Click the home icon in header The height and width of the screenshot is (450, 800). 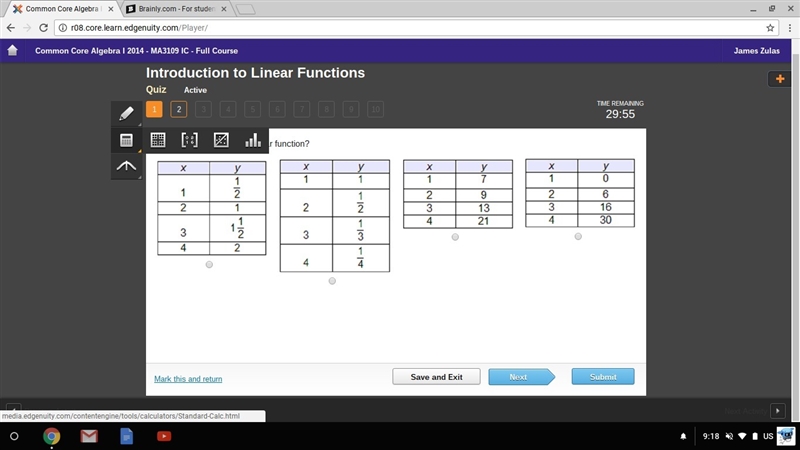[13, 51]
